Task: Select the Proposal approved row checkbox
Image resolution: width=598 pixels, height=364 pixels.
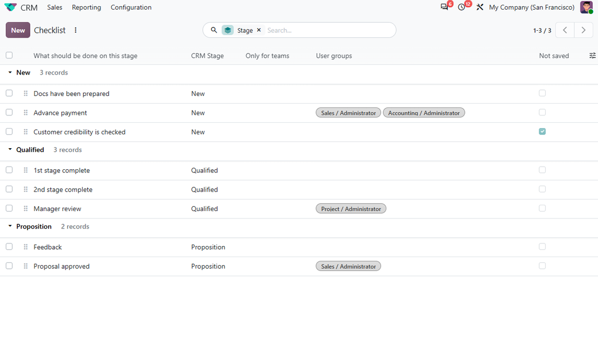Action: [x=9, y=266]
